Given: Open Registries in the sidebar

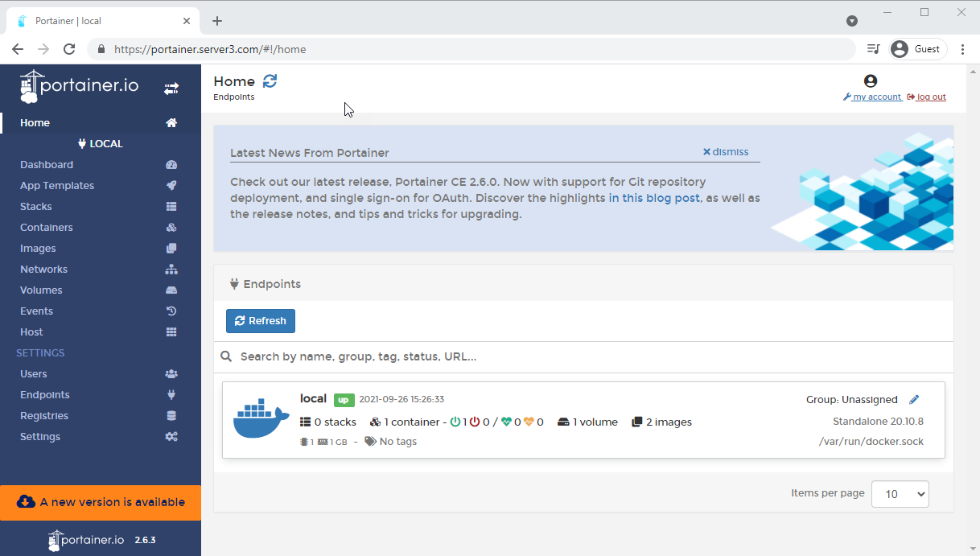Looking at the screenshot, I should 44,416.
